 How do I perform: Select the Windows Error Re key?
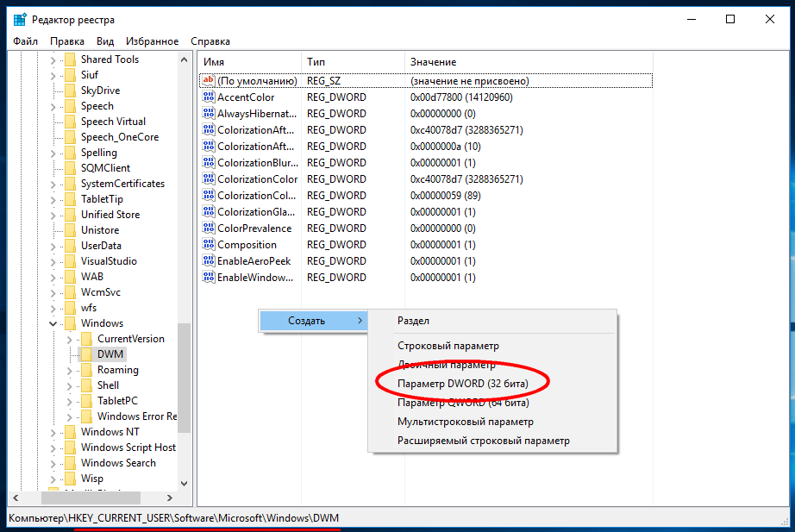coord(137,416)
